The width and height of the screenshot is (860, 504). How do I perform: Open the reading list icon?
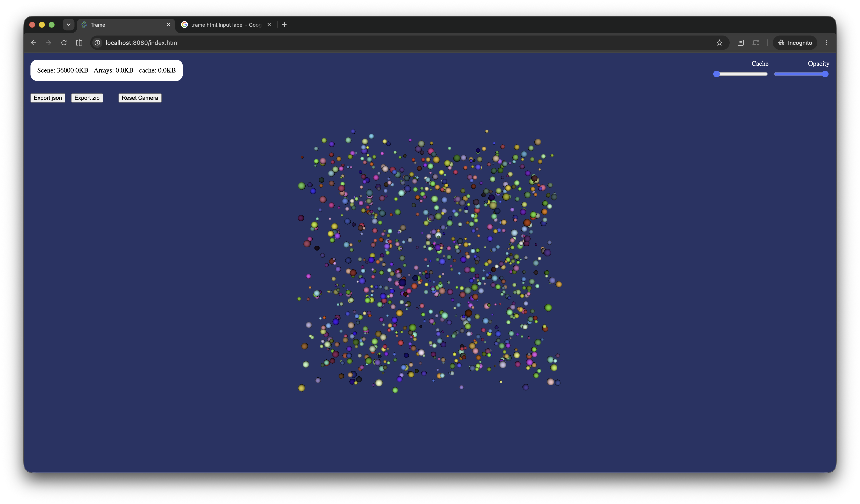(x=741, y=43)
